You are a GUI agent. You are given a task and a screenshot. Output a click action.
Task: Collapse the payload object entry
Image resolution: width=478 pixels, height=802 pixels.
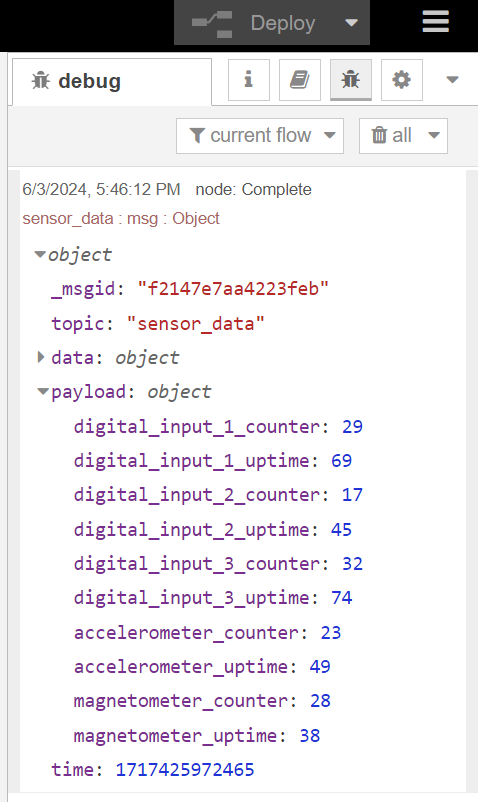coord(43,392)
